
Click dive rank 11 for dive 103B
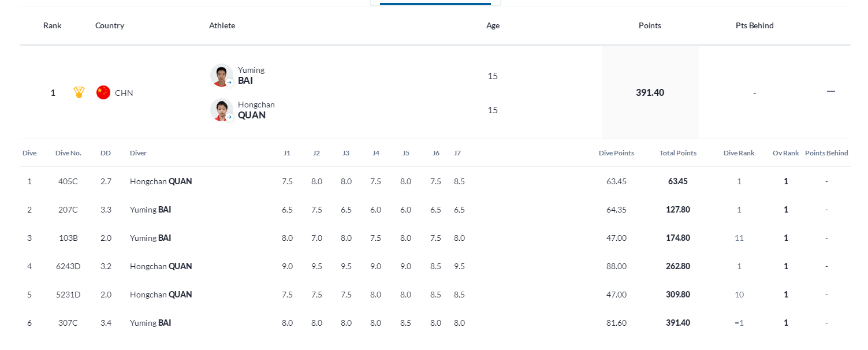tap(739, 238)
